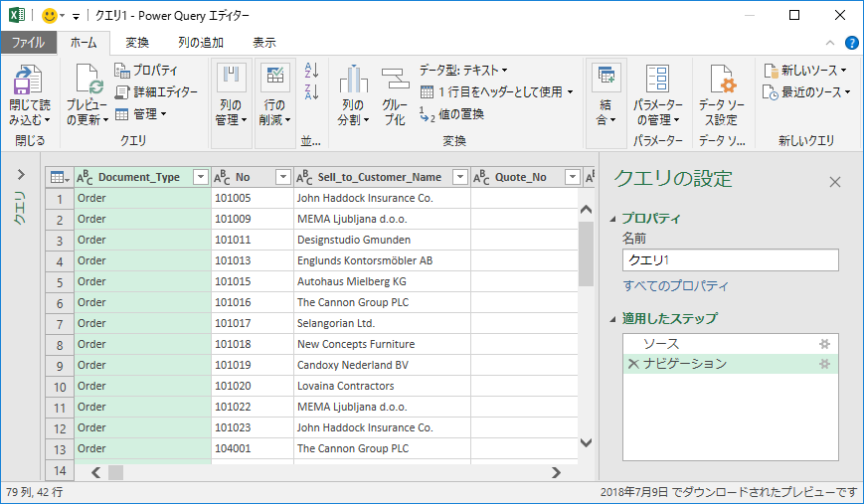This screenshot has width=864, height=504.
Task: Open the Properties (プロパティ) ribbon button
Action: [x=146, y=70]
